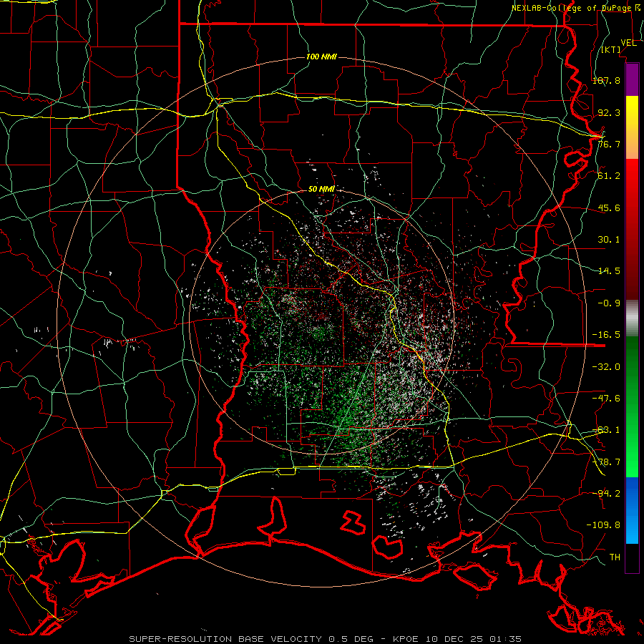Click the -94.2 legend value
The image size is (644, 644).
coord(606,494)
